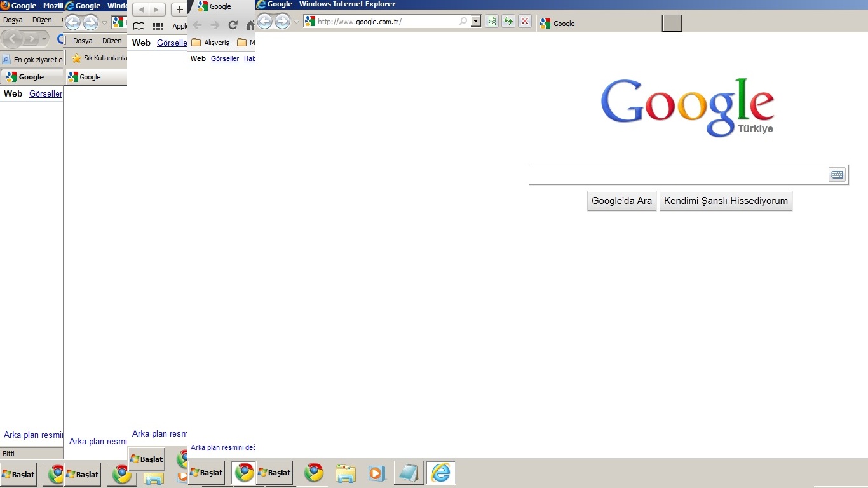This screenshot has height=488, width=868.
Task: Open the Dosya menu in the Firefox window
Action: [13, 20]
